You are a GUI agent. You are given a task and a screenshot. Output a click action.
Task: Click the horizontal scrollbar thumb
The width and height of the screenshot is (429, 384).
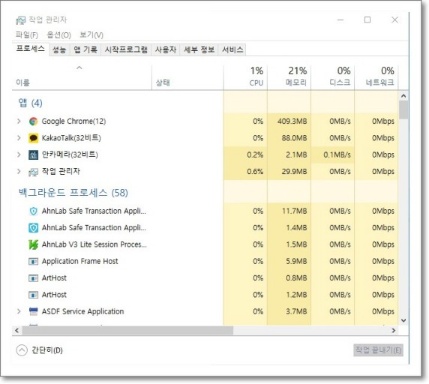(x=127, y=330)
